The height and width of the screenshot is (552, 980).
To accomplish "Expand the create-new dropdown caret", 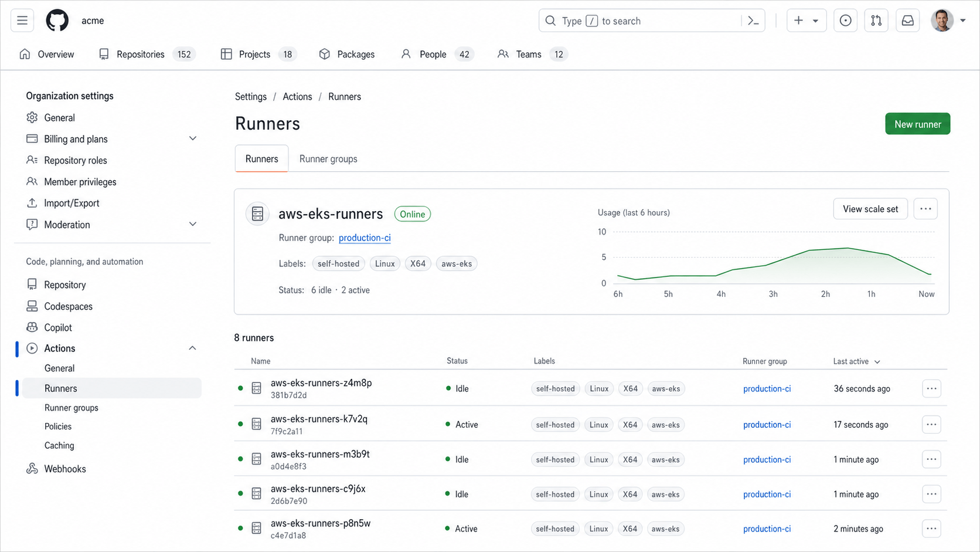I will pos(815,21).
